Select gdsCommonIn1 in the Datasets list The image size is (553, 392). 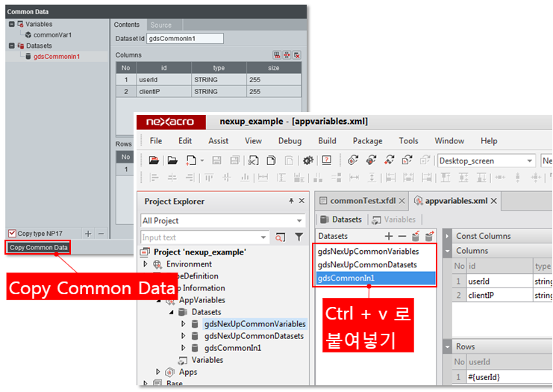(x=376, y=278)
